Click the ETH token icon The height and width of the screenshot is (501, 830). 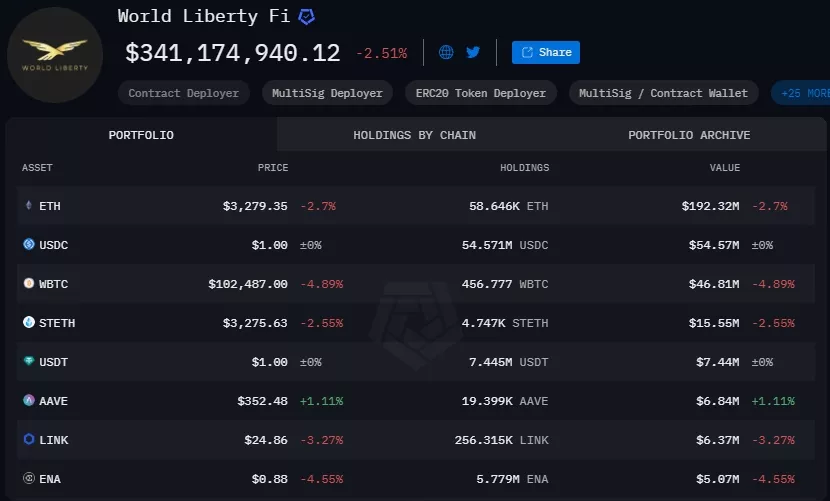[x=29, y=205]
